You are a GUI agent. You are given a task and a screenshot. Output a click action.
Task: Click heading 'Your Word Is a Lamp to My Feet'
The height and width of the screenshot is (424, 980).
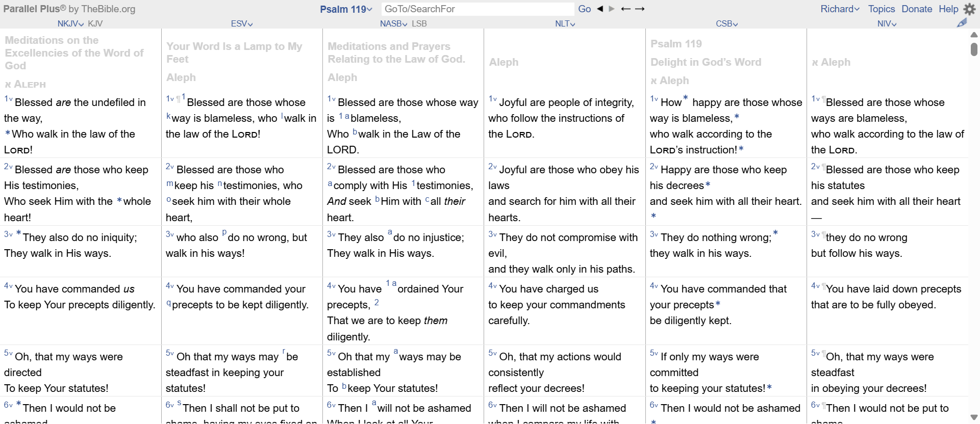234,52
